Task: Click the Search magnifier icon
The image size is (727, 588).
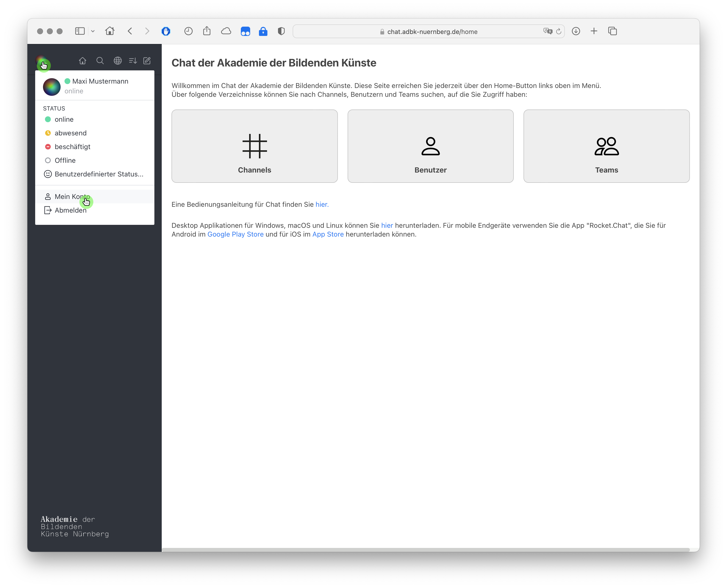Action: [100, 61]
